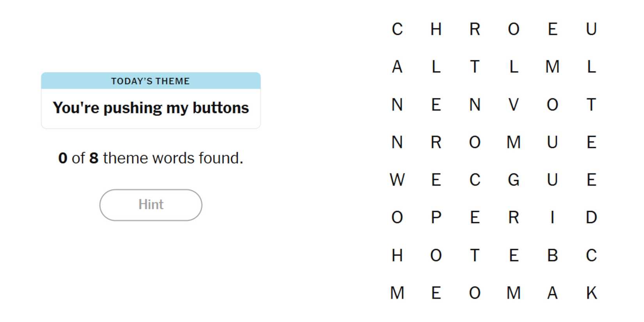Screen dimensions: 644x322
Task: Pick the letter G tile
Action: click(513, 180)
